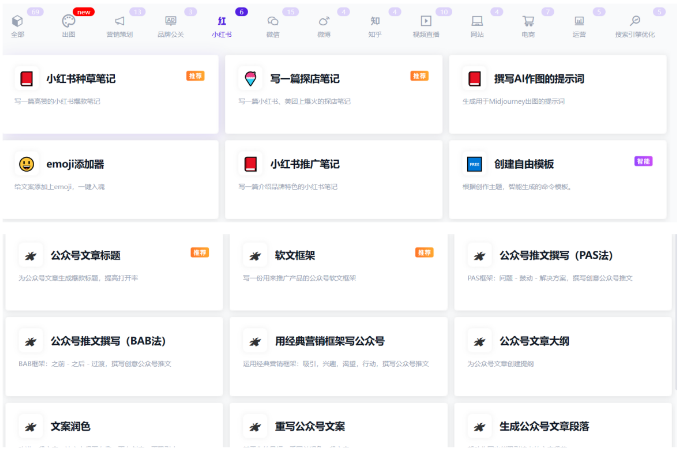Image resolution: width=679 pixels, height=450 pixels.
Task: Select the 软文框架 template title
Action: 295,256
